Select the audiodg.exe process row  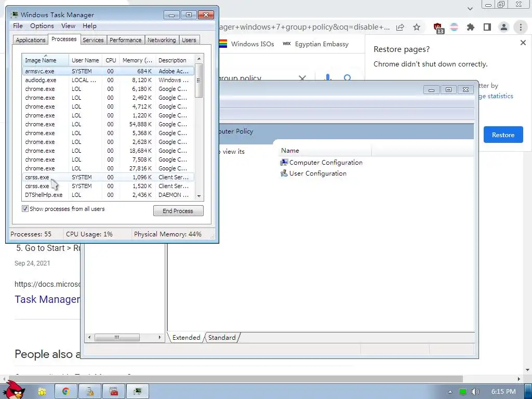tap(108, 80)
